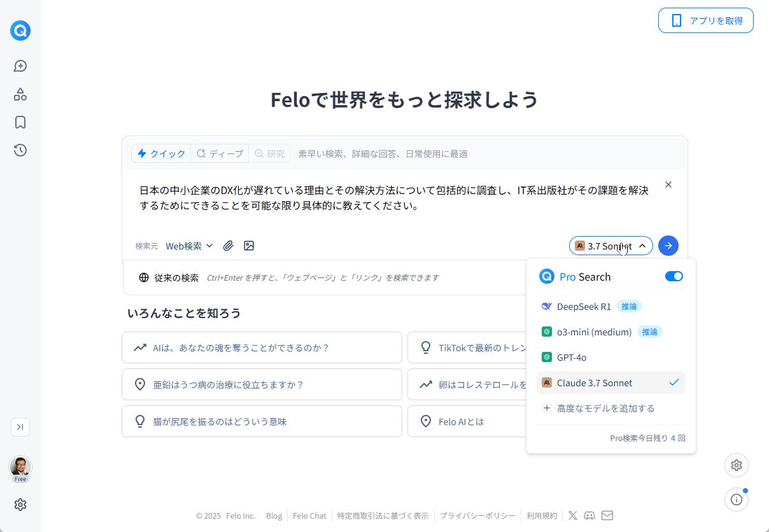
Task: Open 特定商取引法に基づく表示 footer link
Action: (x=383, y=515)
